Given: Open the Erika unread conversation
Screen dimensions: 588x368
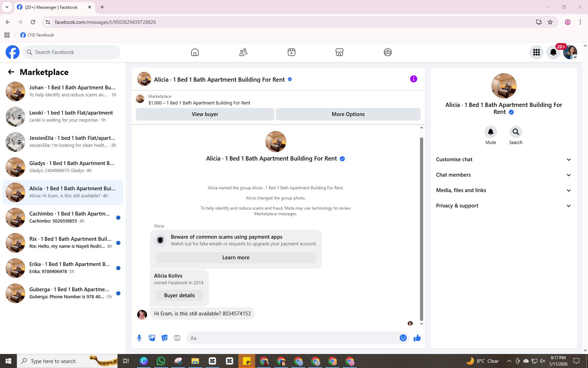Looking at the screenshot, I should click(63, 268).
